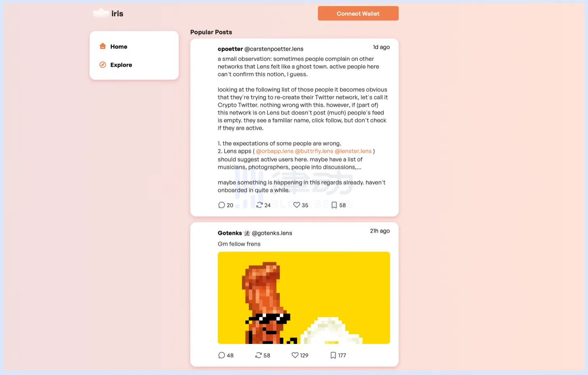This screenshot has width=588, height=375.
Task: Click the Home house icon
Action: point(103,46)
